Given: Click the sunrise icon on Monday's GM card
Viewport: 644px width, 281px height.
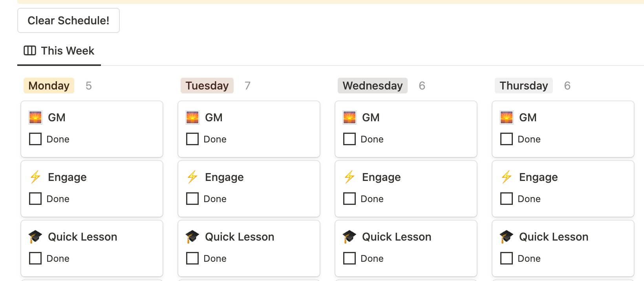Looking at the screenshot, I should coord(35,117).
